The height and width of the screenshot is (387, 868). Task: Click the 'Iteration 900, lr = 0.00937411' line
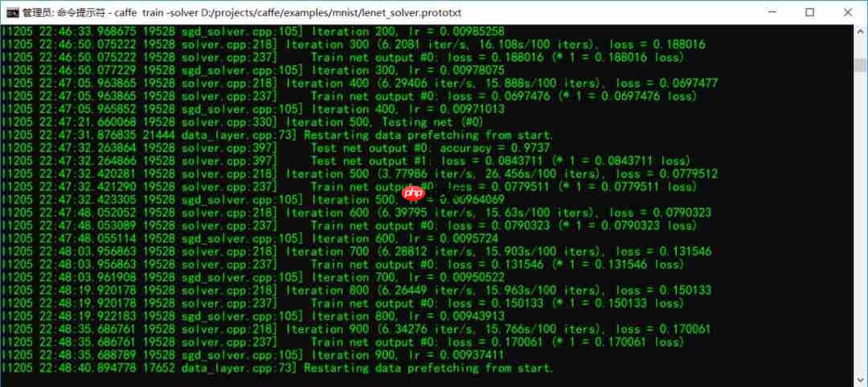253,355
